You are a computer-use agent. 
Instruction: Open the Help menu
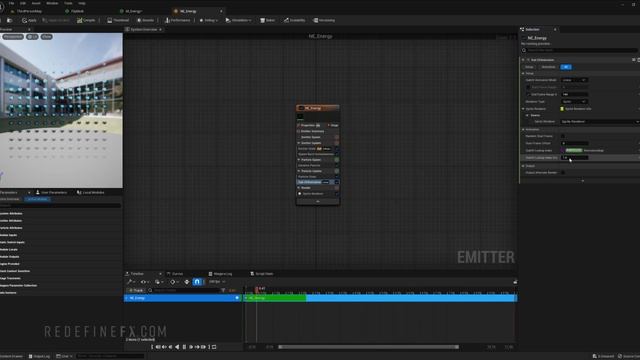click(x=82, y=3)
